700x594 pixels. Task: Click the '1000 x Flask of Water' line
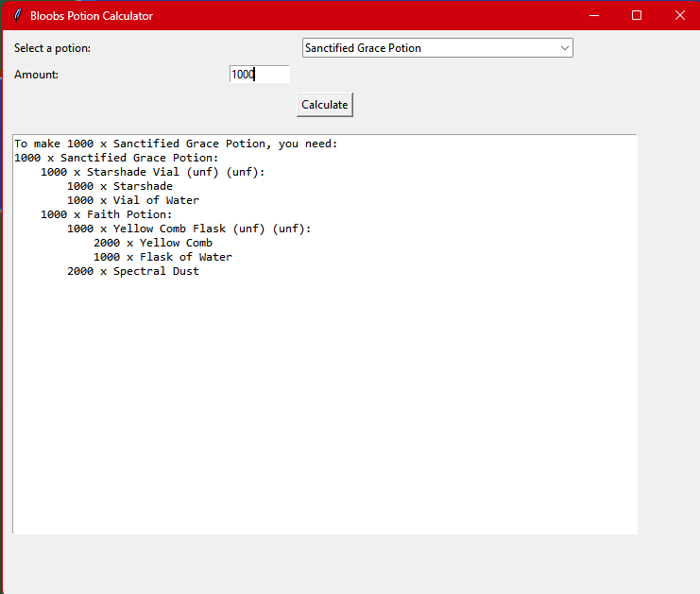tap(162, 257)
